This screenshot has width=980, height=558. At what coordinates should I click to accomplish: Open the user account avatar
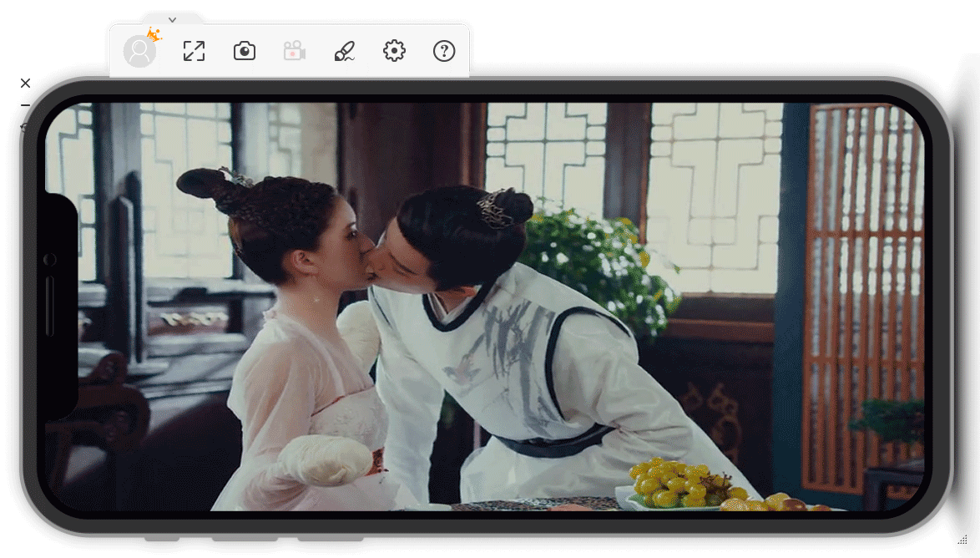coord(139,52)
